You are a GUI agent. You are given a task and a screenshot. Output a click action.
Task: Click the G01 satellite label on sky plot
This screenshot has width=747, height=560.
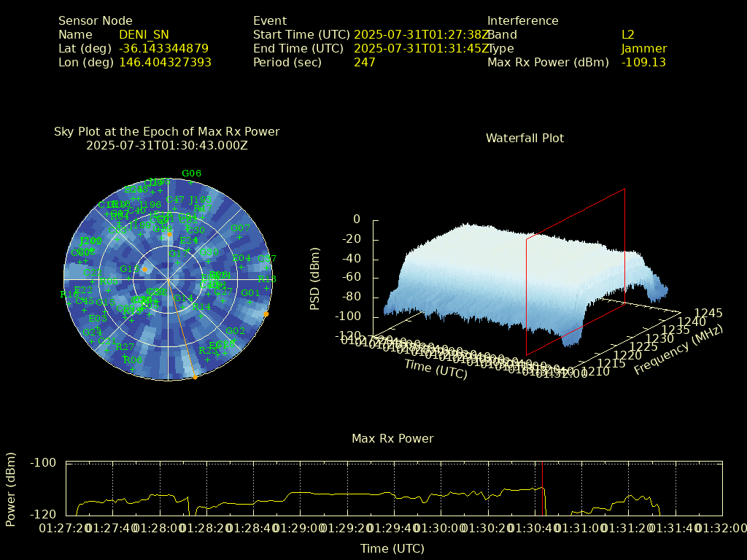(x=250, y=293)
